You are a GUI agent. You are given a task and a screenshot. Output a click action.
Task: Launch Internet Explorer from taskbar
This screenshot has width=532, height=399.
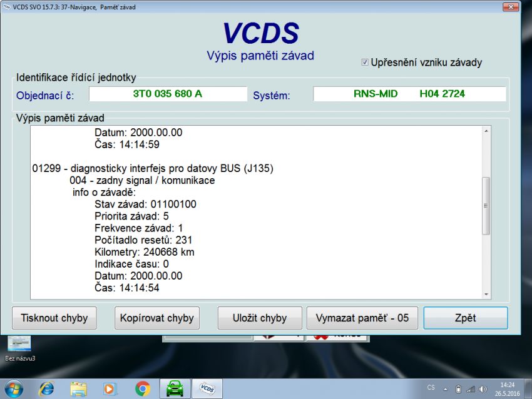point(46,389)
